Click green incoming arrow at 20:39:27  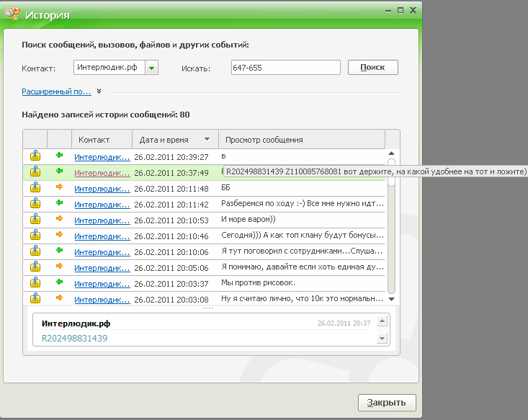(59, 155)
